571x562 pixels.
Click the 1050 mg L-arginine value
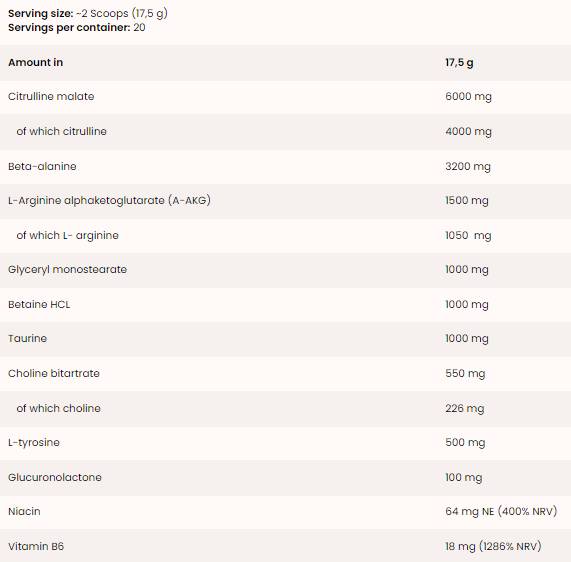468,235
